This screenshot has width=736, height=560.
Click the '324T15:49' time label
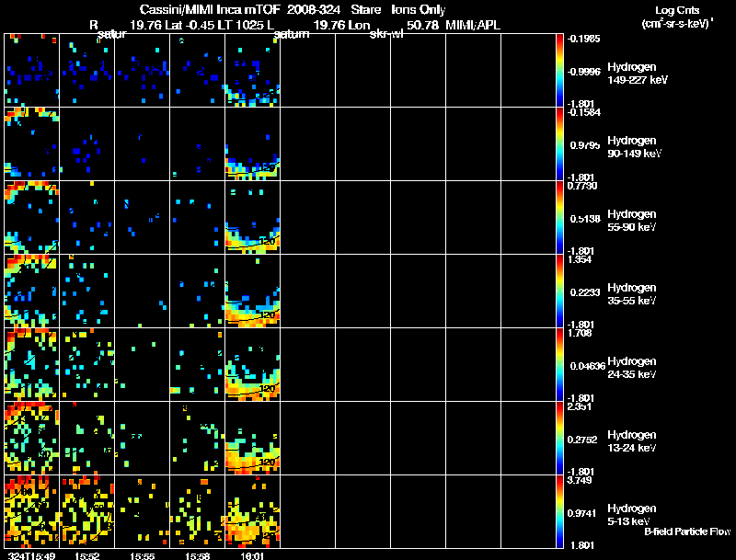pyautogui.click(x=30, y=556)
